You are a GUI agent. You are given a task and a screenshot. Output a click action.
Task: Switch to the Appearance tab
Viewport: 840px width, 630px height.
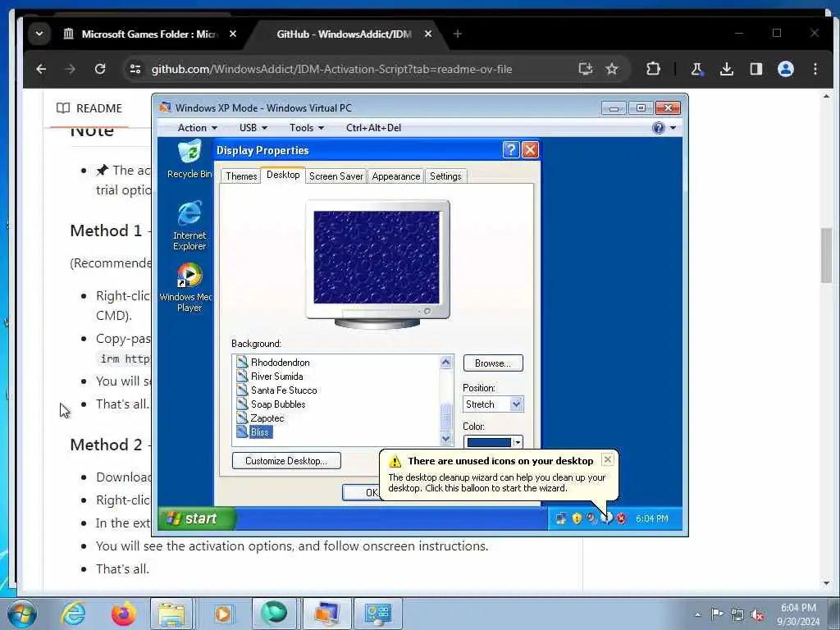(396, 176)
